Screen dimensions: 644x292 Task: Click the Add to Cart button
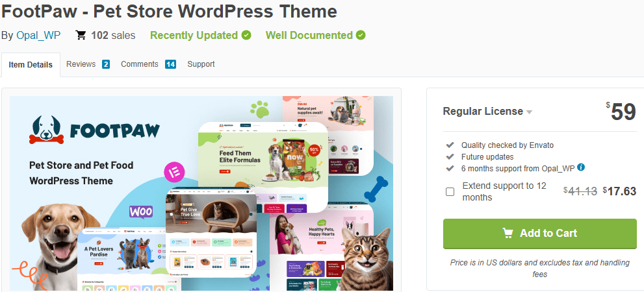539,234
